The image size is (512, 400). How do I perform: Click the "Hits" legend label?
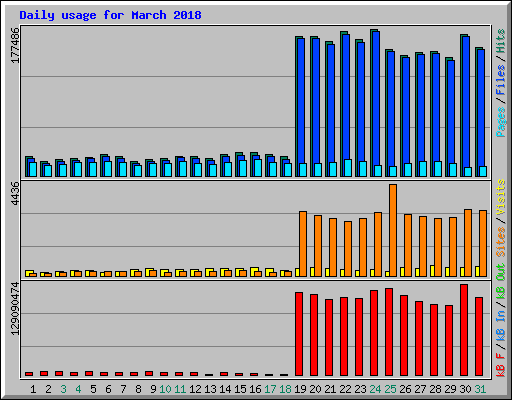[x=500, y=41]
